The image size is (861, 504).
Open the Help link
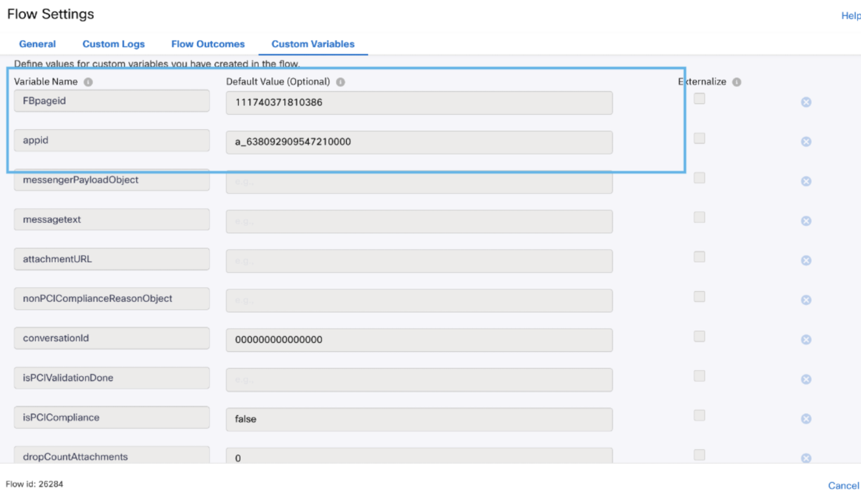(x=850, y=16)
